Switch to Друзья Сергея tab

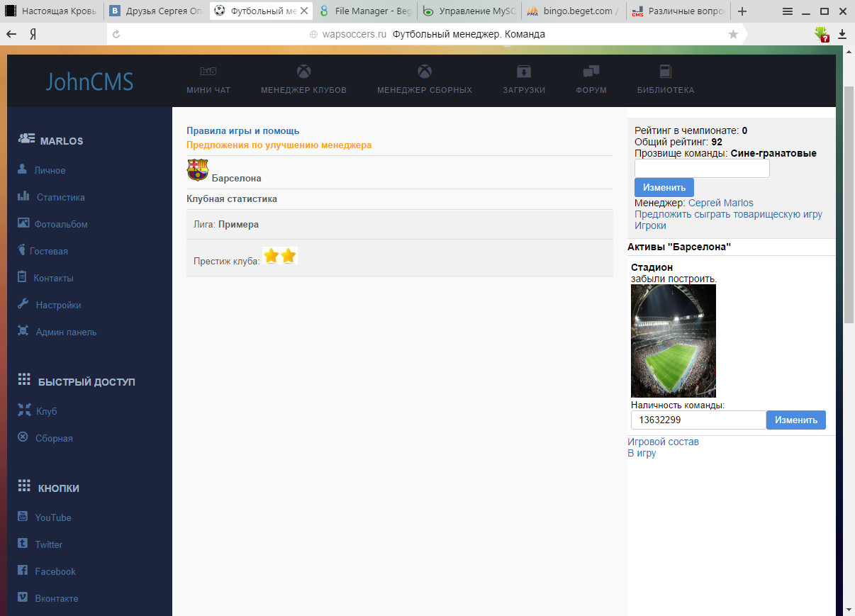[x=157, y=11]
